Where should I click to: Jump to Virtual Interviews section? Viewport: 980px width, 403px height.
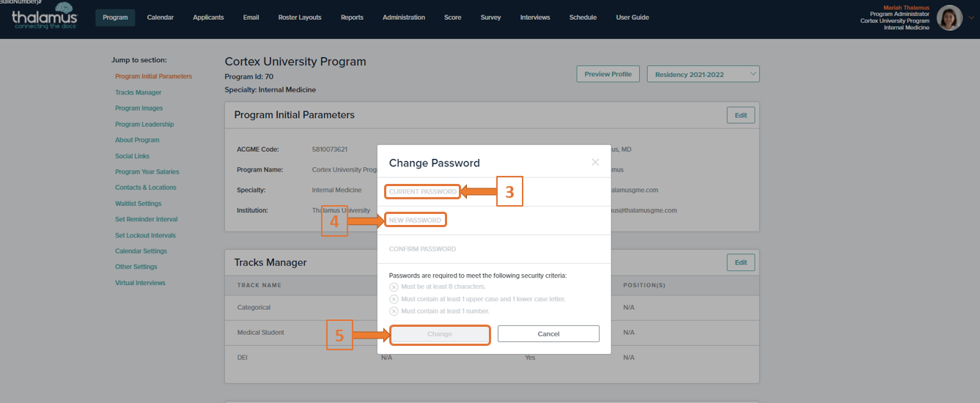[140, 283]
